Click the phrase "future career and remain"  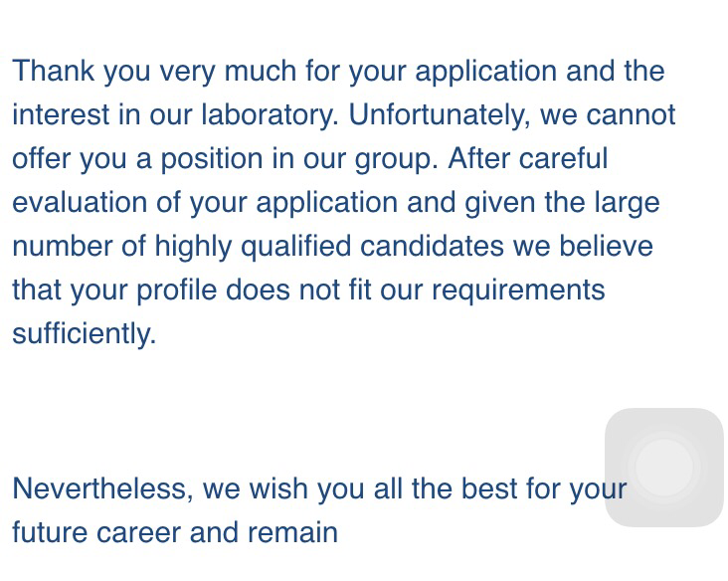coord(175,532)
